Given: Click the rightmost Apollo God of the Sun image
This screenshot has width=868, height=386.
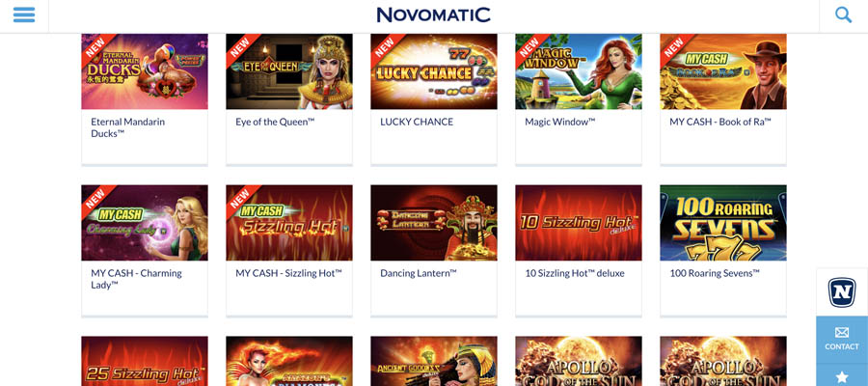Looking at the screenshot, I should pyautogui.click(x=723, y=361).
